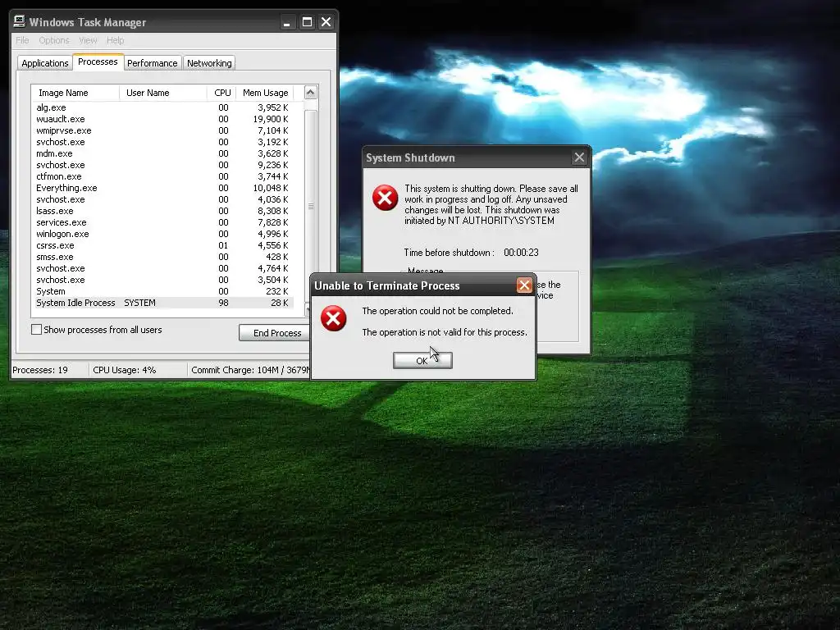This screenshot has width=840, height=630.
Task: Click the red error icon in System Shutdown dialog
Action: click(386, 198)
